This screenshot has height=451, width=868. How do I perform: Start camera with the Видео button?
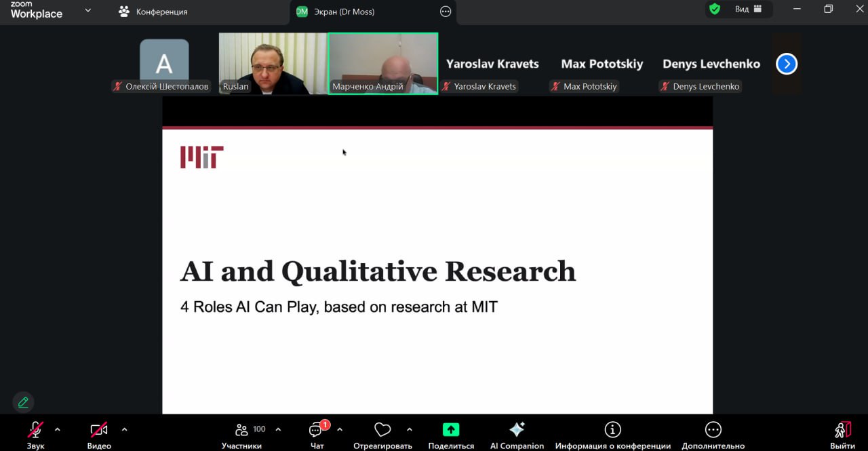[x=99, y=434]
